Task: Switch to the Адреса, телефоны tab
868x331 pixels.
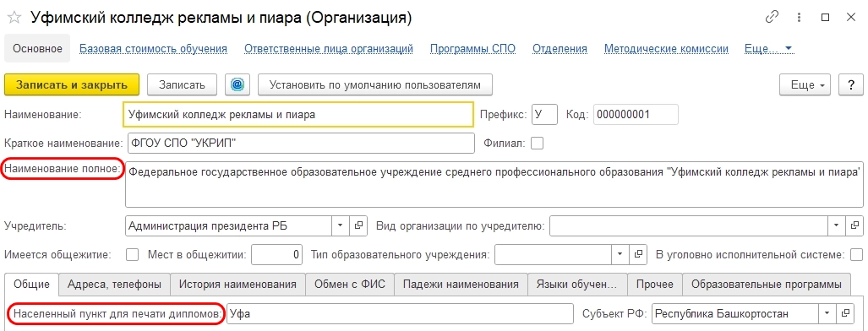Action: pyautogui.click(x=115, y=285)
